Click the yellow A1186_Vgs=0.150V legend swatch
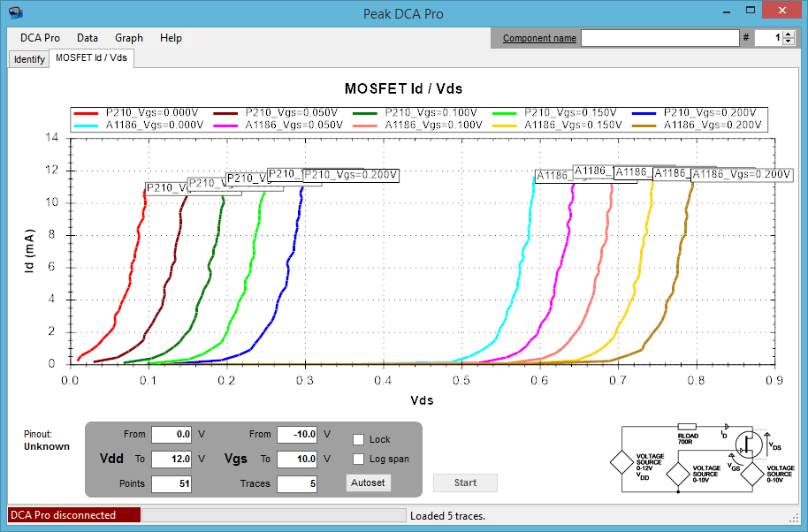Image resolution: width=808 pixels, height=532 pixels. click(505, 125)
